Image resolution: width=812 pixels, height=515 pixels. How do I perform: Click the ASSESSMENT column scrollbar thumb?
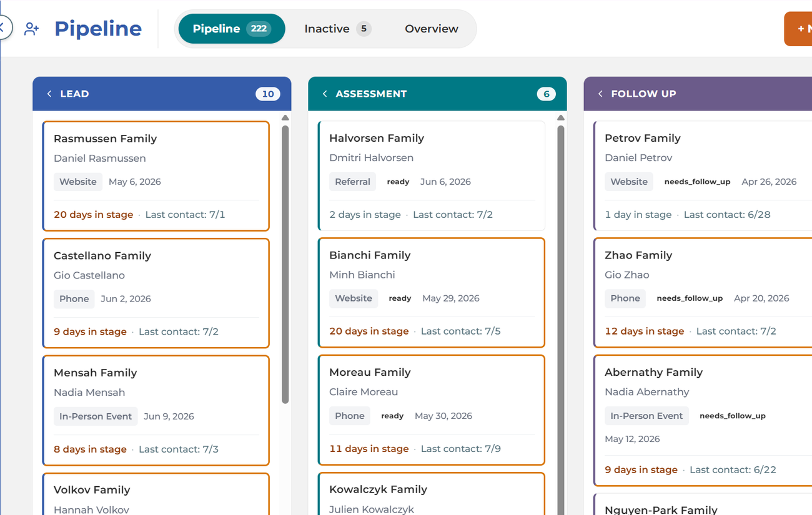pyautogui.click(x=561, y=320)
